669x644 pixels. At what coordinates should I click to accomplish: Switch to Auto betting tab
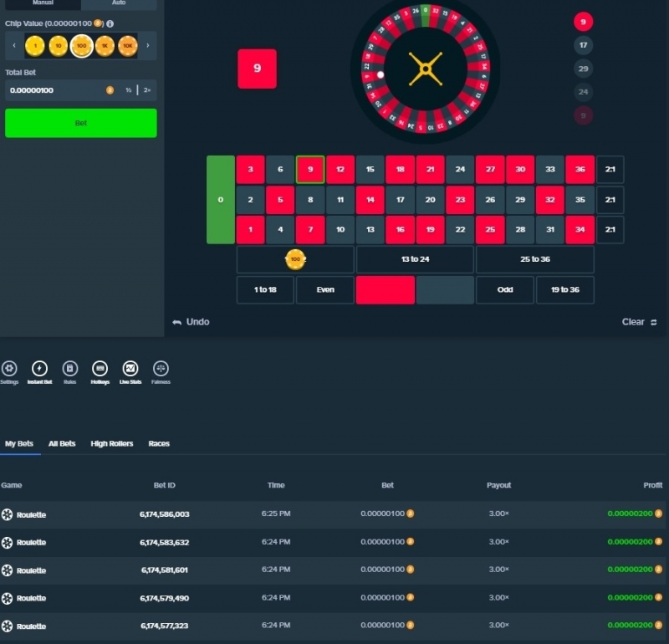point(119,3)
